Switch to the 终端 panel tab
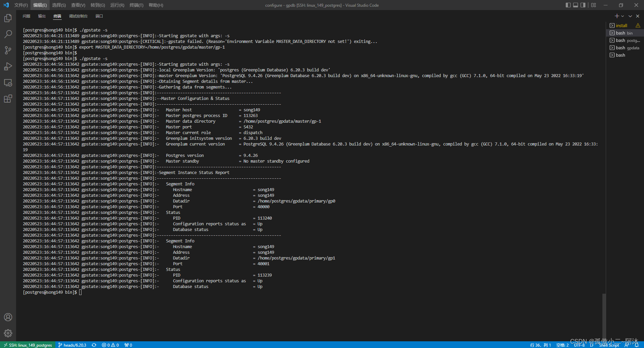Image resolution: width=644 pixels, height=348 pixels. [57, 16]
